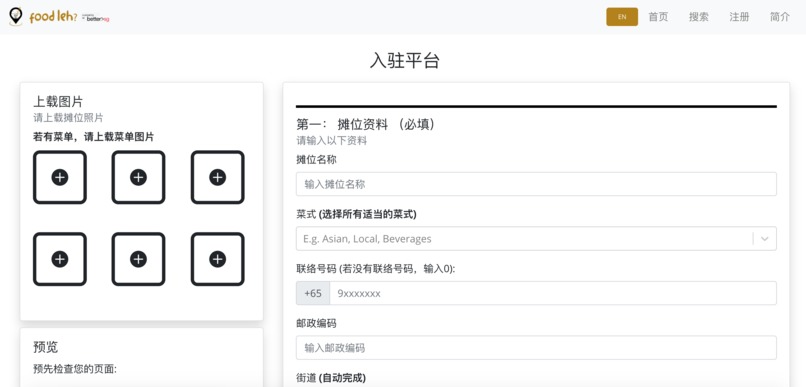
Task: Add photo in middle upload box, bottom row
Action: point(138,259)
